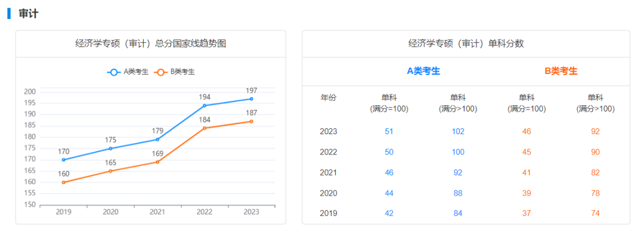Screen dimensions: 644x235
Task: Click the value 51 in the 2023 row
Action: tap(389, 131)
